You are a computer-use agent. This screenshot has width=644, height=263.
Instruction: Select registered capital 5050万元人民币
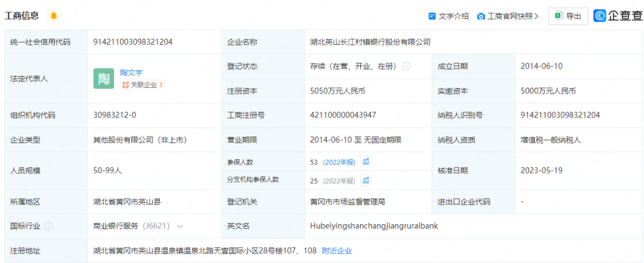coord(338,91)
